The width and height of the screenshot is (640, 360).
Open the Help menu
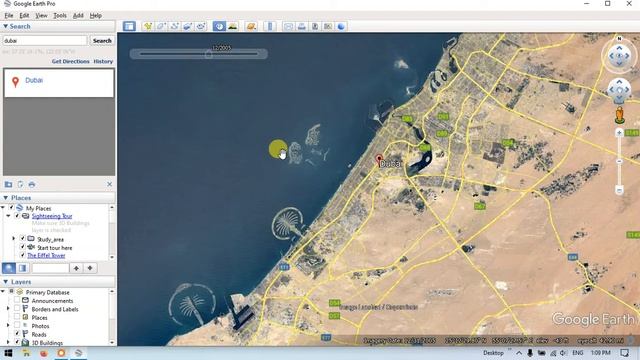tap(96, 16)
